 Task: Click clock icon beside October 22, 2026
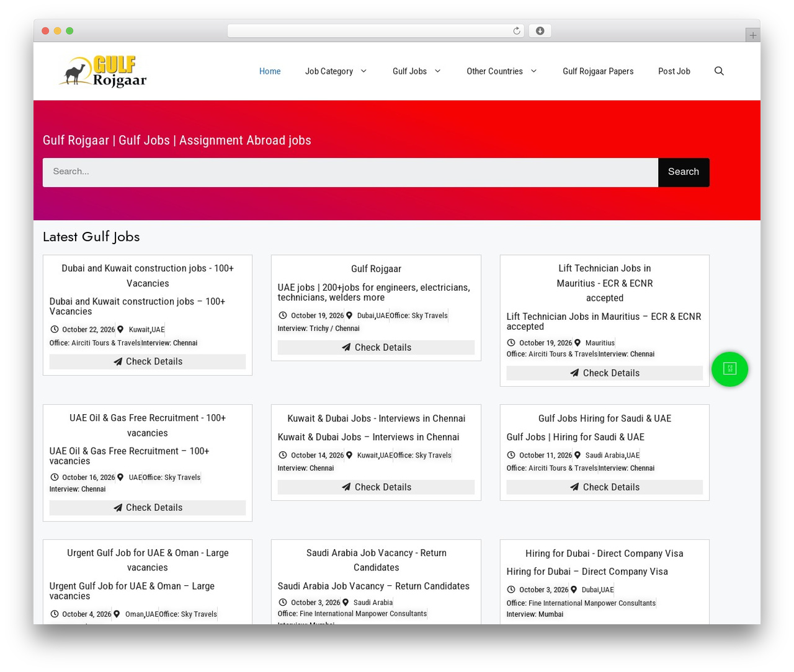pos(55,329)
